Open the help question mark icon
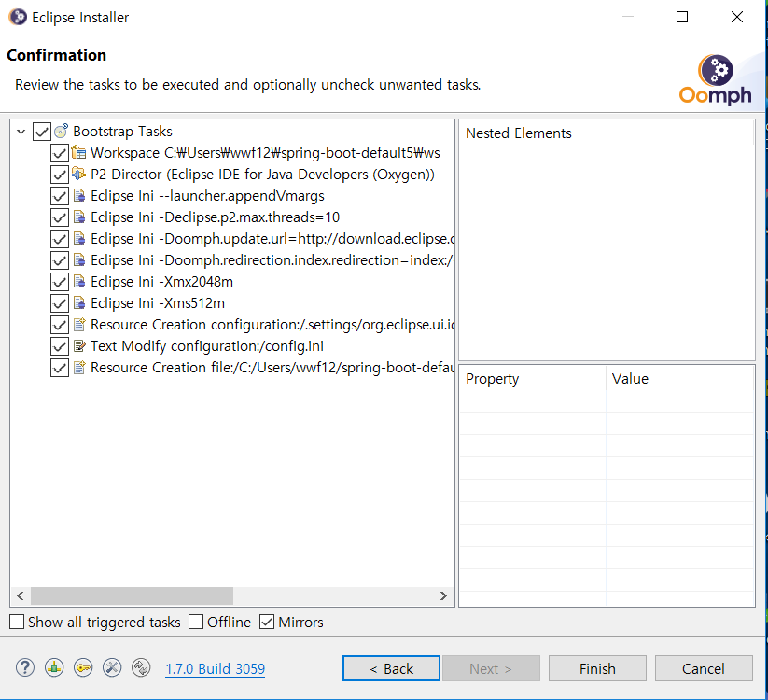The height and width of the screenshot is (700, 768). coord(25,667)
